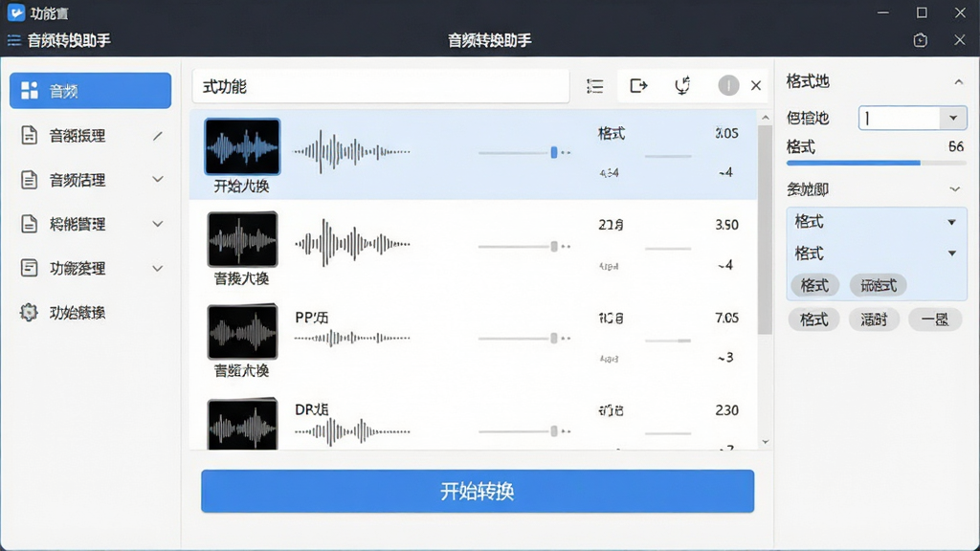The height and width of the screenshot is (551, 980).
Task: Adjust the 格式 slider showing 66
Action: (877, 163)
